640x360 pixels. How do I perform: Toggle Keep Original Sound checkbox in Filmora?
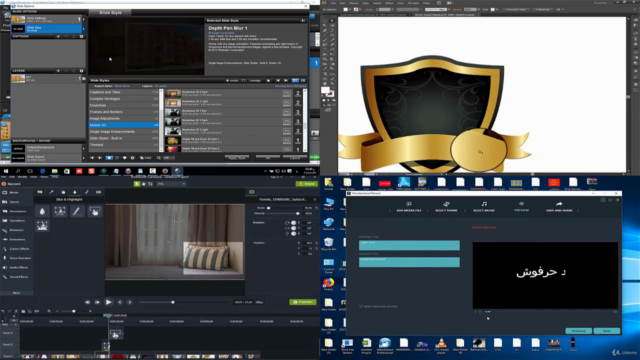click(x=361, y=306)
